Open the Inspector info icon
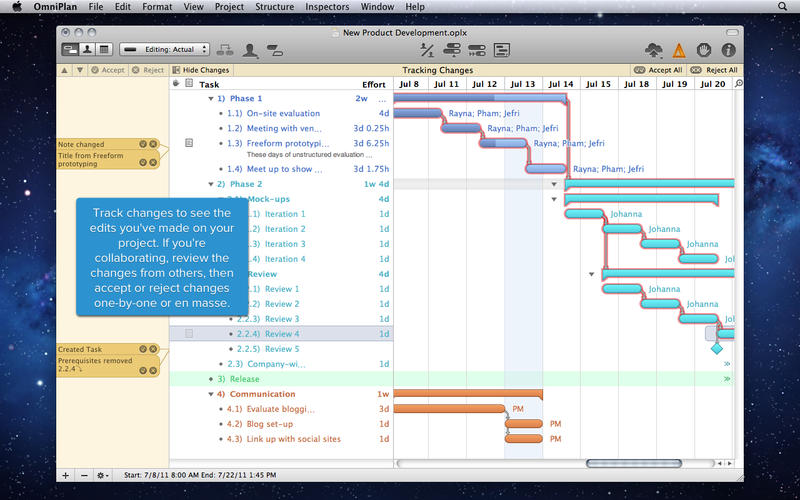Screen dimensions: 800x500 coord(729,49)
